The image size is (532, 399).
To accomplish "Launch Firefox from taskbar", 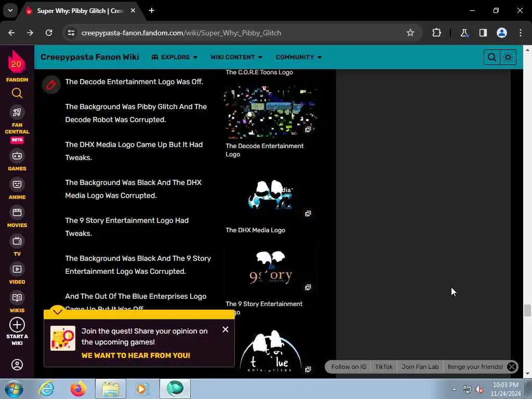I will click(x=78, y=389).
